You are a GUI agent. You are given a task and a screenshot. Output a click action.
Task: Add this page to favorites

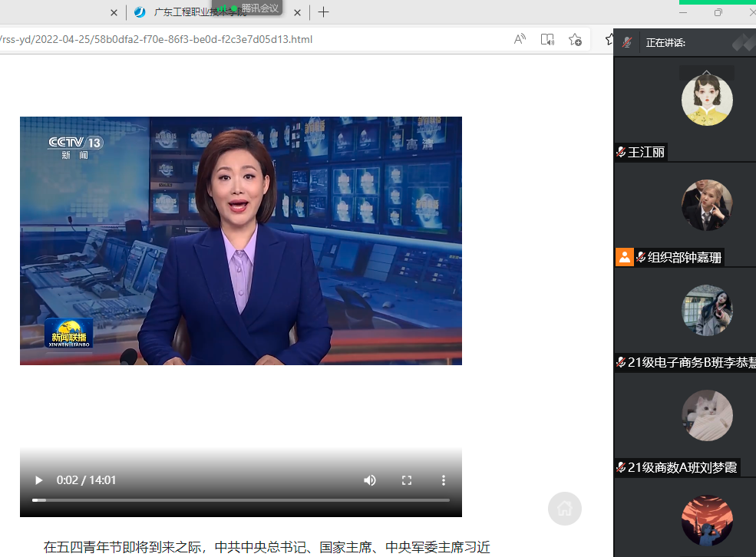pos(575,39)
